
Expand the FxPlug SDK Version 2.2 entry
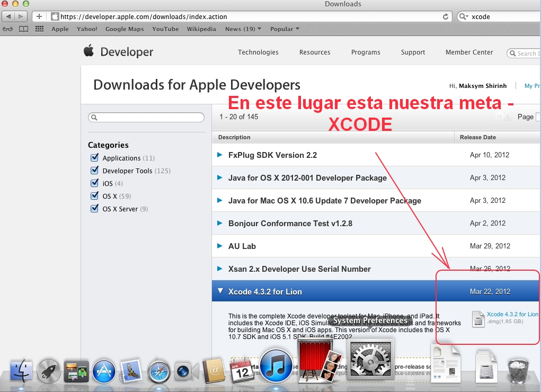(220, 155)
